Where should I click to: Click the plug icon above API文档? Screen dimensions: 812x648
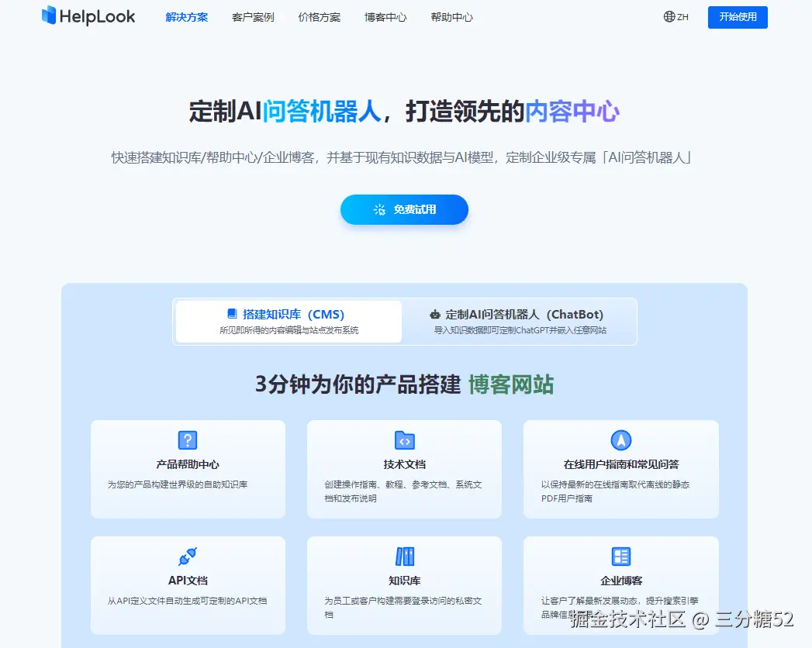point(188,557)
